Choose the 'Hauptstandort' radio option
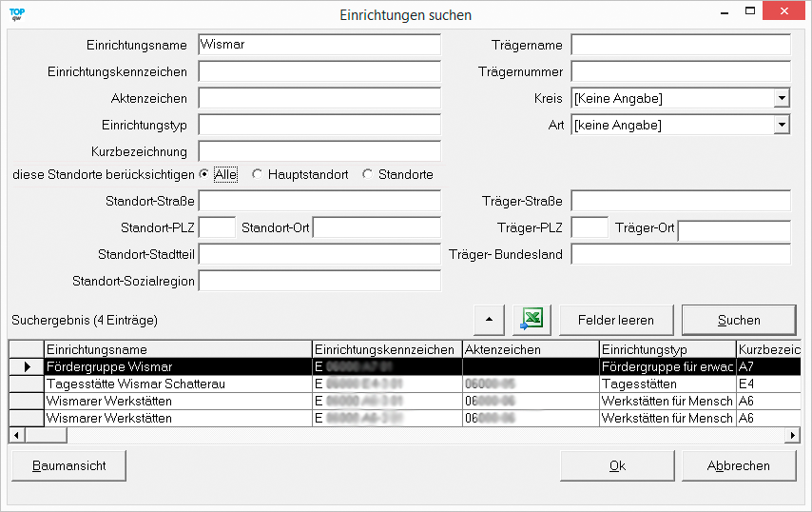 pos(257,174)
